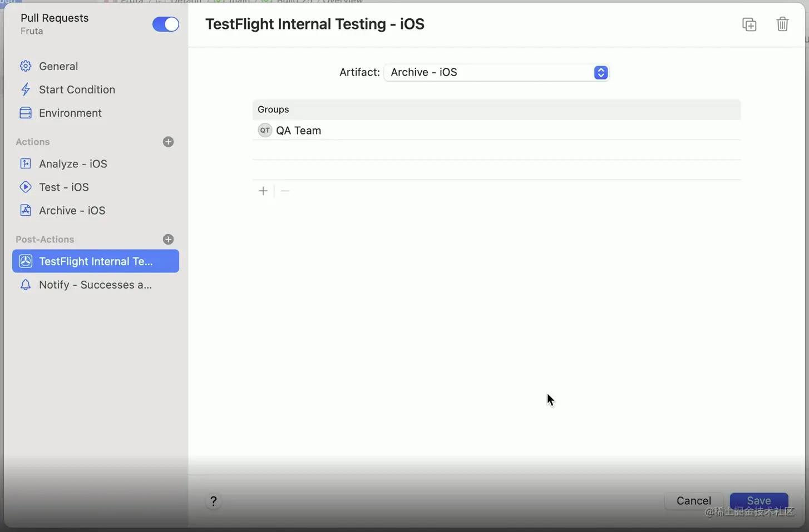
Task: Open the Artifact dropdown
Action: click(x=496, y=72)
